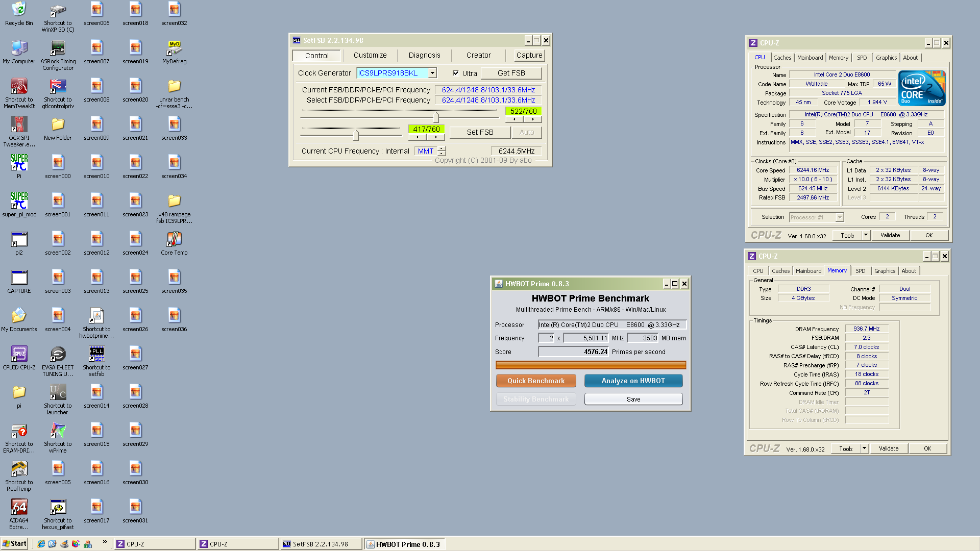This screenshot has width=980, height=551.
Task: Open screen036 image file icon
Action: point(174,320)
